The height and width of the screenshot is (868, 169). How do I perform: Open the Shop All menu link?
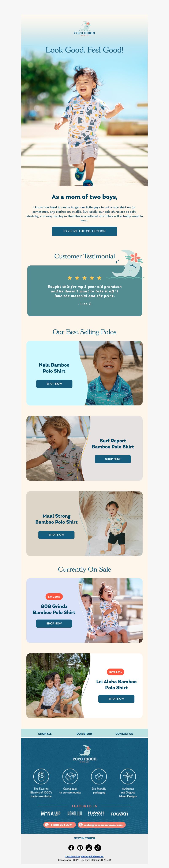point(45,733)
